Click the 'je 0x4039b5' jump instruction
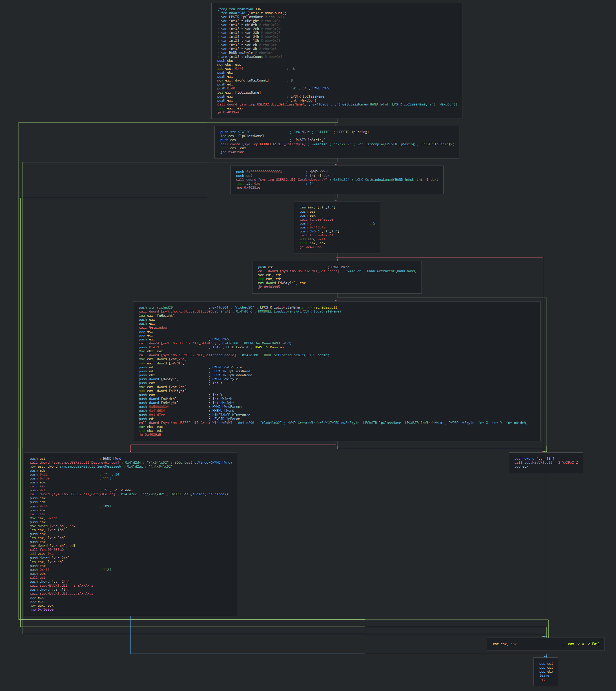This screenshot has width=616, height=691. (311, 247)
